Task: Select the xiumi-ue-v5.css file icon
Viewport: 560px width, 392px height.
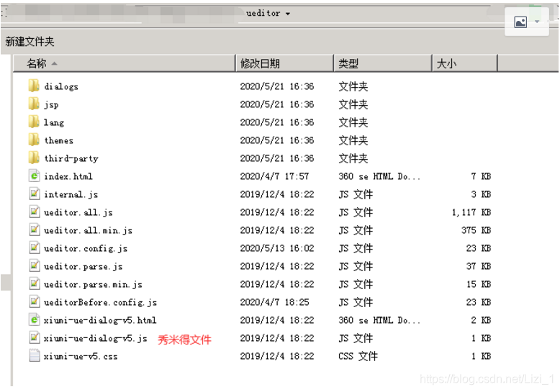Action: click(x=35, y=356)
